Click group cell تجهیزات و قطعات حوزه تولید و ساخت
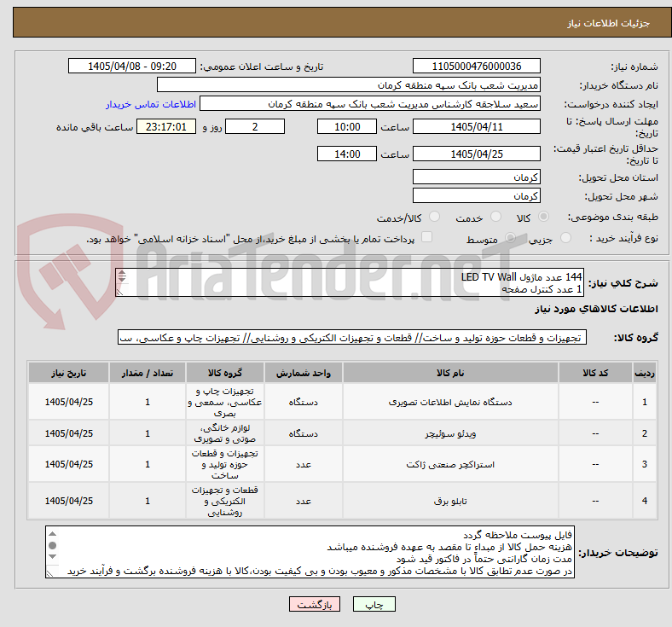Viewport: 672px width, 627px height. (x=224, y=464)
